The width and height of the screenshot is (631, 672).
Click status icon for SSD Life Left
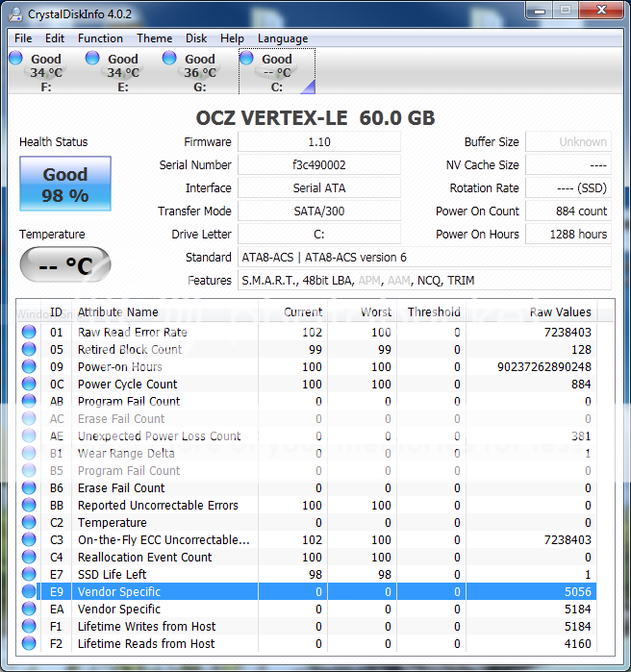29,574
